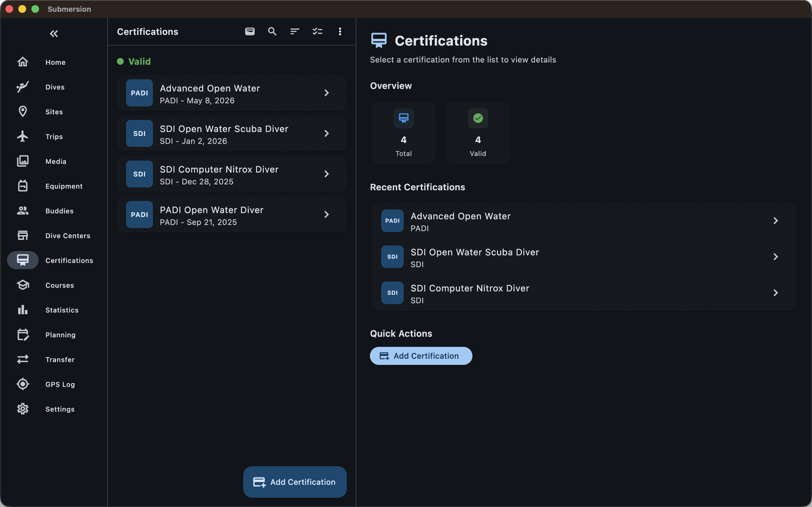Open the Settings gear icon

tap(23, 409)
